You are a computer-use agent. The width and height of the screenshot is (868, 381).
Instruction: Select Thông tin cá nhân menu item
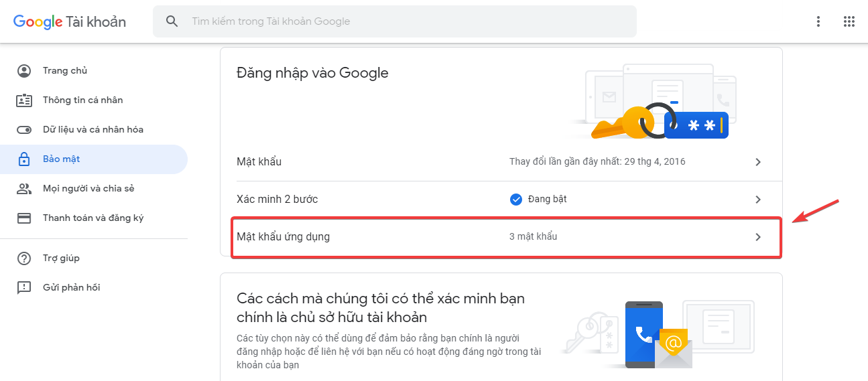(x=82, y=100)
